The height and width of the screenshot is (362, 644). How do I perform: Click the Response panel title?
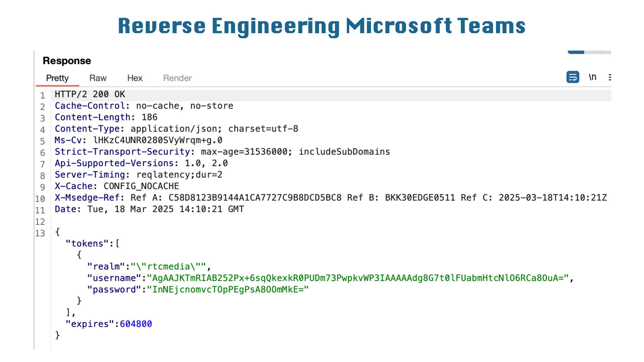point(67,61)
